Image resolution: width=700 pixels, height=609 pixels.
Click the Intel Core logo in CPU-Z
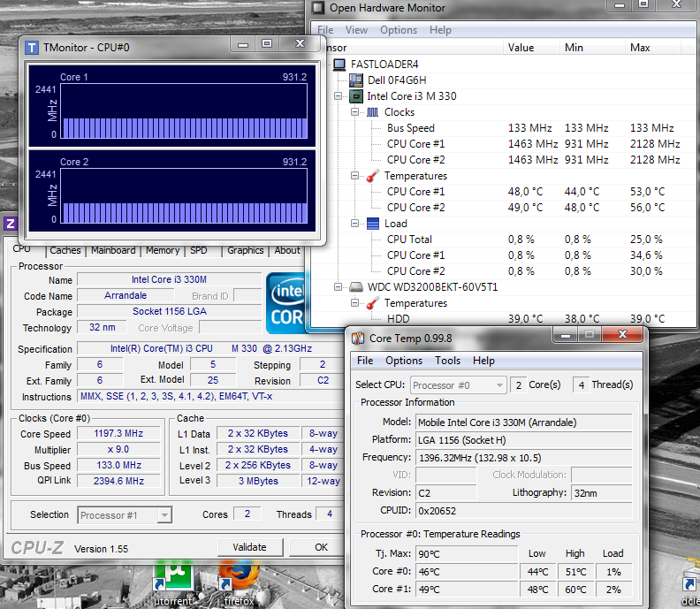point(286,303)
